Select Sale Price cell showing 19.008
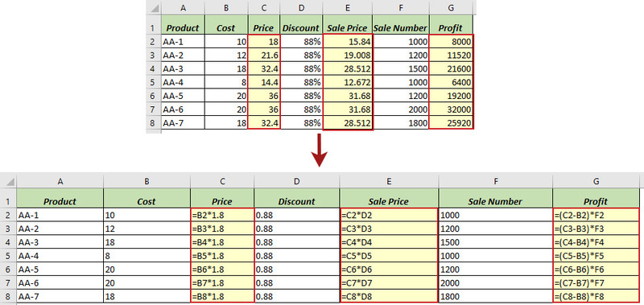The width and height of the screenshot is (644, 305). click(x=348, y=55)
